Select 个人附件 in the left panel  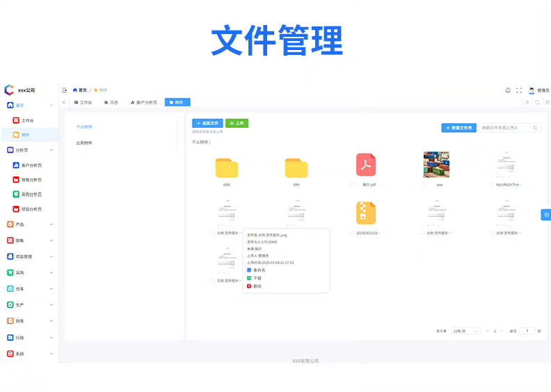tap(84, 126)
